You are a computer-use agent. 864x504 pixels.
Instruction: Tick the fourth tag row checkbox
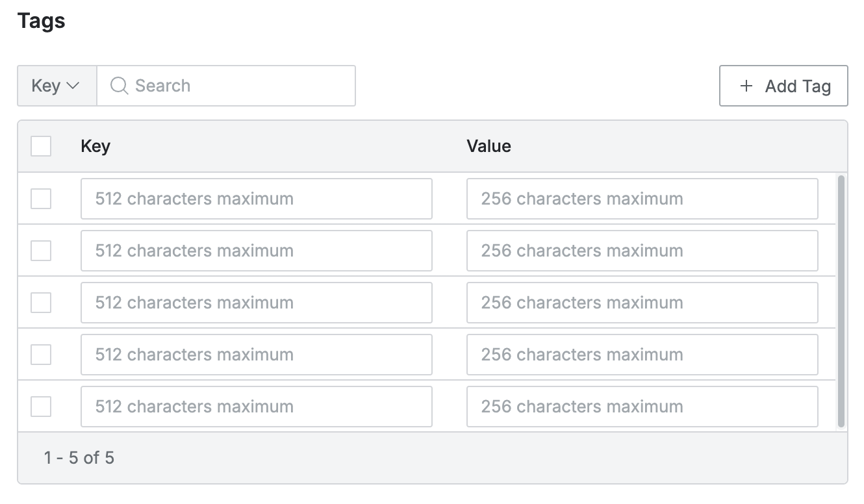click(41, 355)
